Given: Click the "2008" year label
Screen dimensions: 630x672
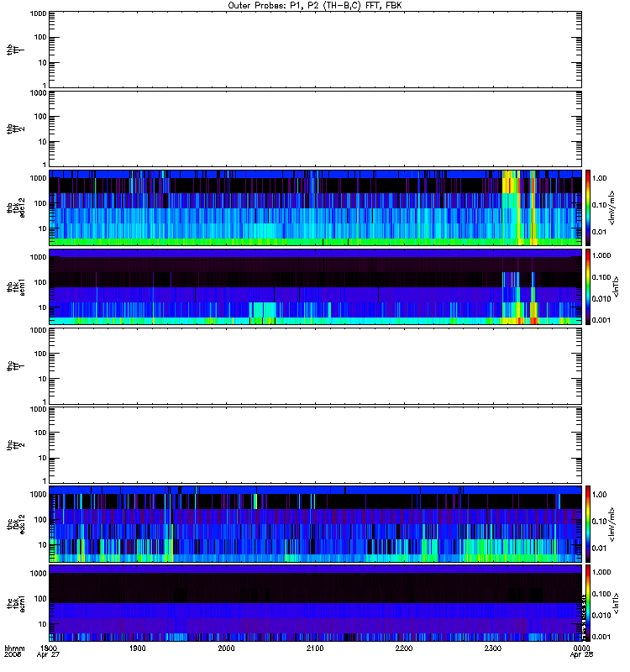Looking at the screenshot, I should (x=13, y=655).
